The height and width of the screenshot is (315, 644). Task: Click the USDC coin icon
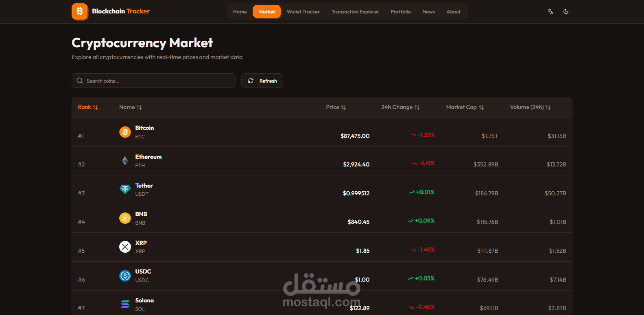(125, 276)
